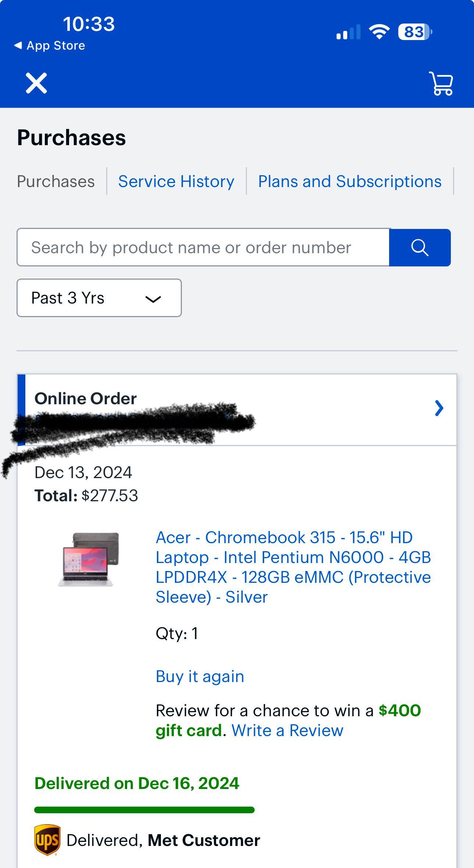This screenshot has height=868, width=474.
Task: Tap the search magnifier icon
Action: coord(420,247)
